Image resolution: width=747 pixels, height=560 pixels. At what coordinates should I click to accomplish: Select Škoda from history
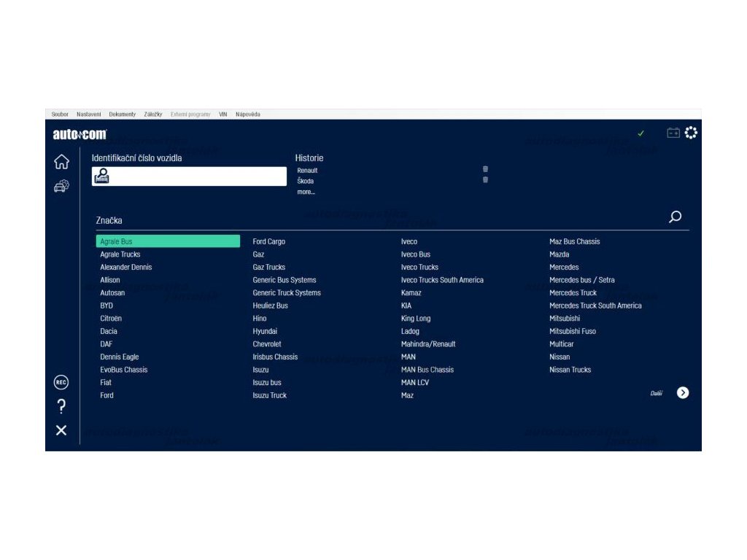tap(306, 181)
